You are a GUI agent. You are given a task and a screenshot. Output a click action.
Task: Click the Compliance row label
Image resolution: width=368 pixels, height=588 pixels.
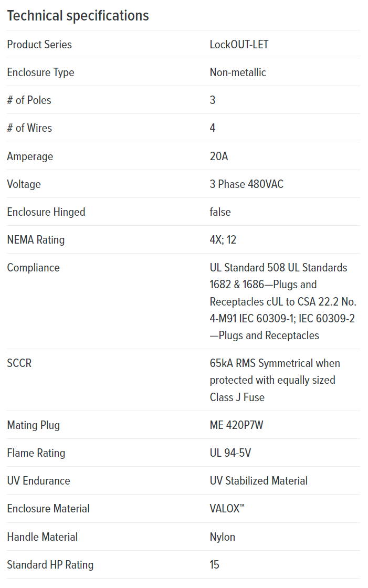pos(34,268)
